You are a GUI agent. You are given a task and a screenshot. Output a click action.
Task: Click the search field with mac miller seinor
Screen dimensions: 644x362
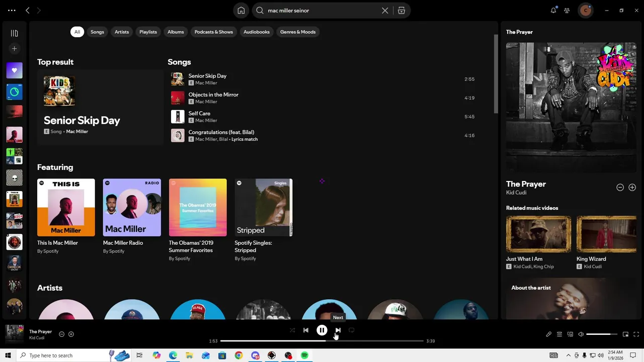[x=322, y=11]
